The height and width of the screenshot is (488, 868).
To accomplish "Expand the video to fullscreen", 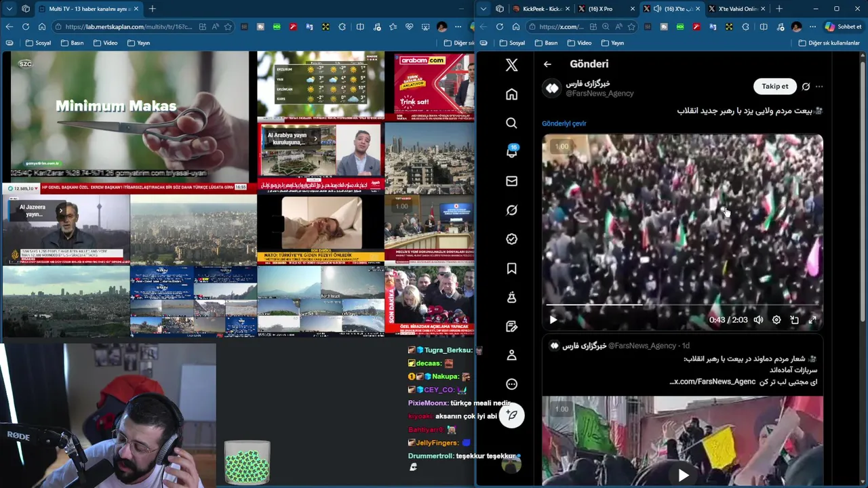I will pyautogui.click(x=812, y=320).
